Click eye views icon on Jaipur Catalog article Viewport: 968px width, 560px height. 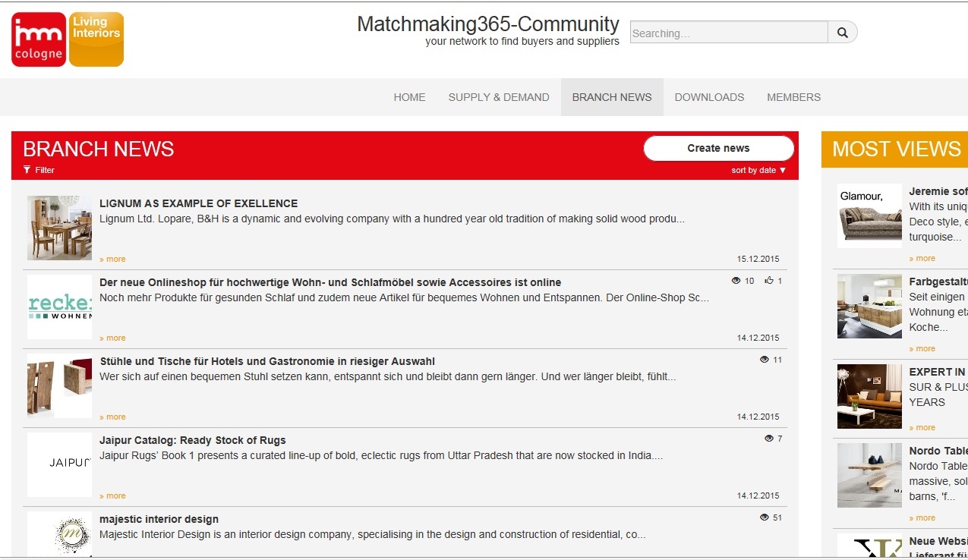769,439
